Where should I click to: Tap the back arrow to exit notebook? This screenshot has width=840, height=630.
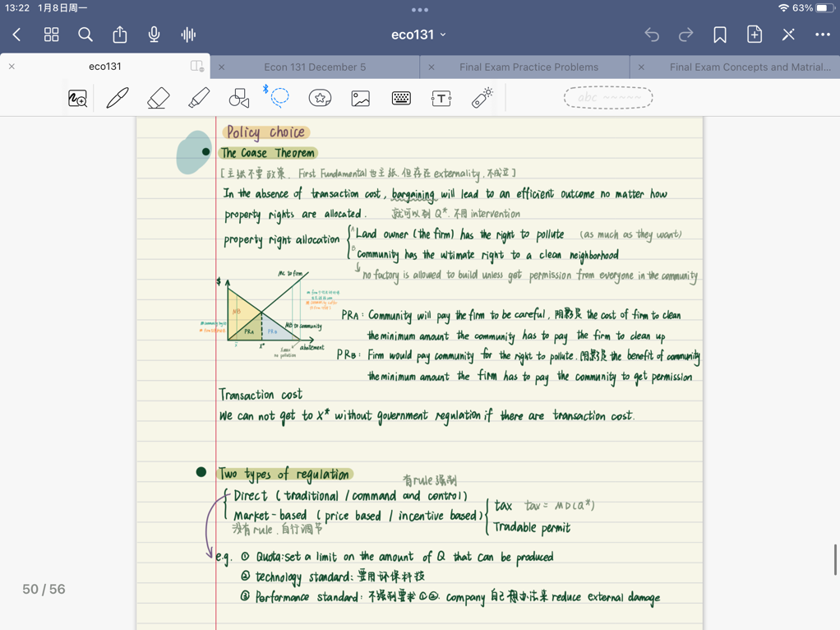pos(17,35)
